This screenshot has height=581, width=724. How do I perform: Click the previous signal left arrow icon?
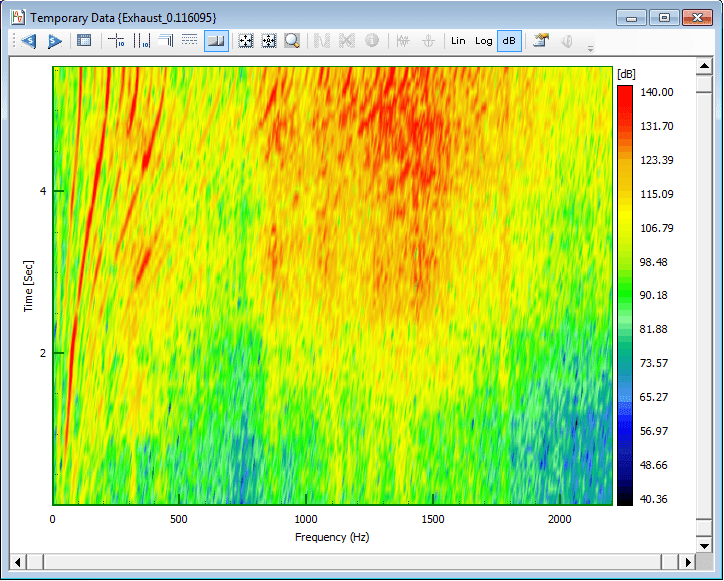[x=28, y=41]
